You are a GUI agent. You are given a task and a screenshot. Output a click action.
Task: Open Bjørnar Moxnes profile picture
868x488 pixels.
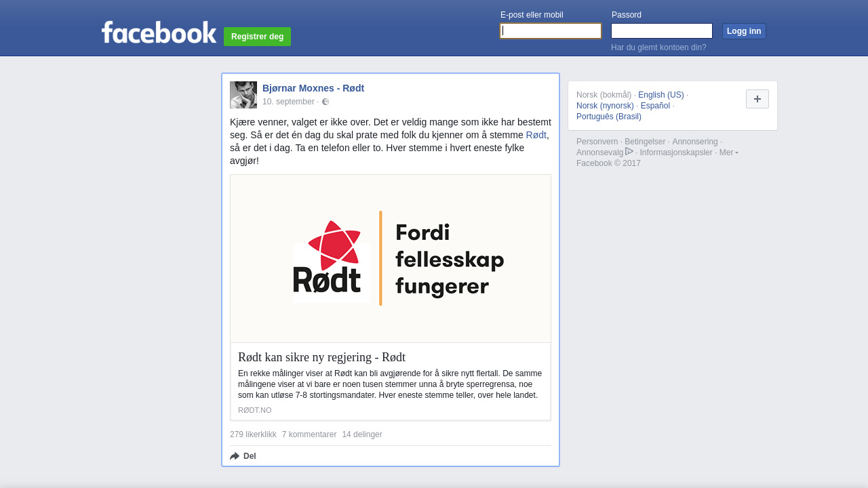(x=243, y=95)
